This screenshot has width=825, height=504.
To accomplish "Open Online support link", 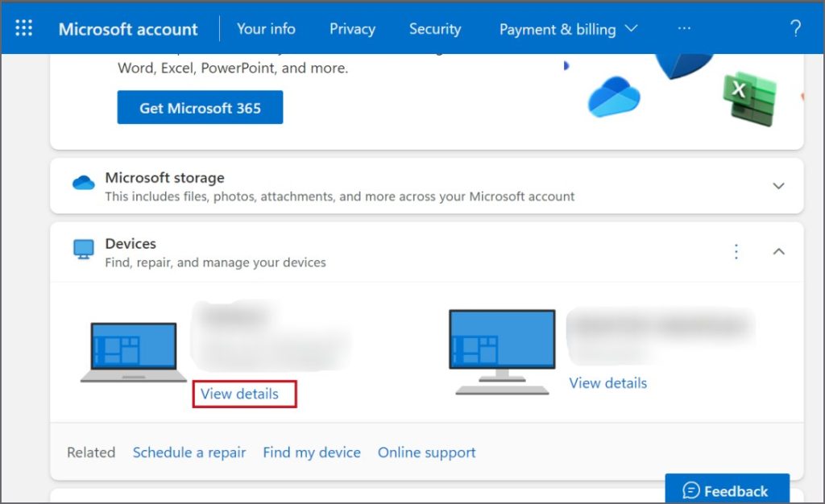I will pos(426,452).
